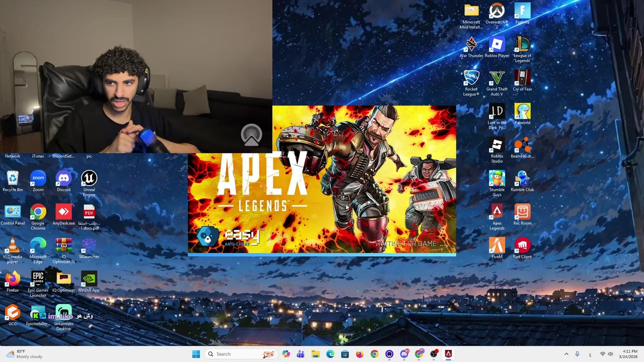Click the pic desktop label
The image size is (644, 362).
tap(89, 156)
